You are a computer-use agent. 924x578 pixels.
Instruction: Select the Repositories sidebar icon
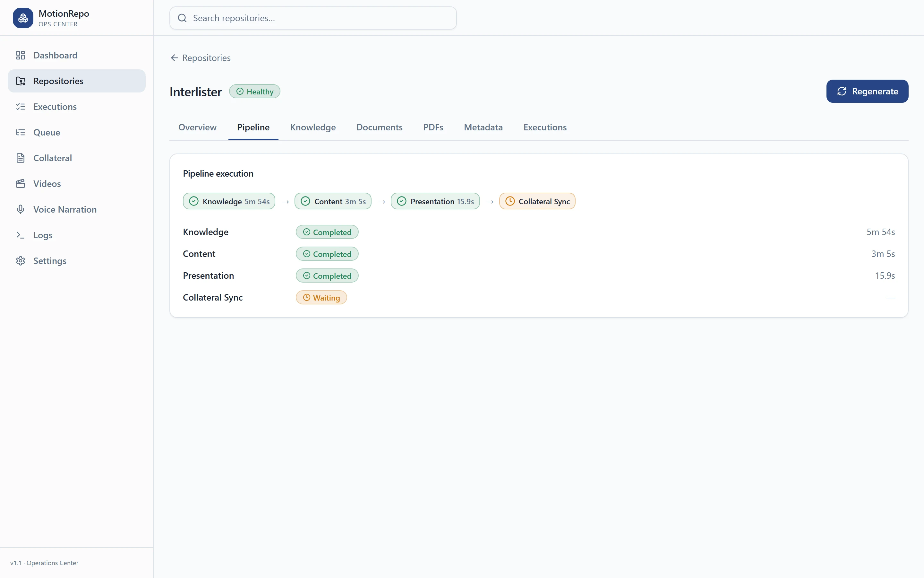21,81
